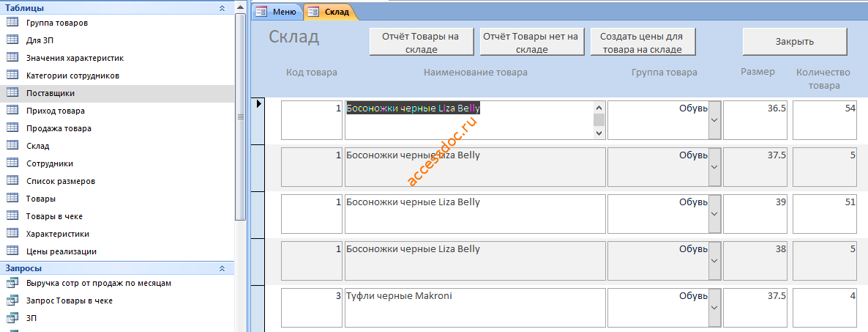Open Группа товара dropdown for Туфли черные Makroni row
868x332 pixels.
[x=714, y=308]
